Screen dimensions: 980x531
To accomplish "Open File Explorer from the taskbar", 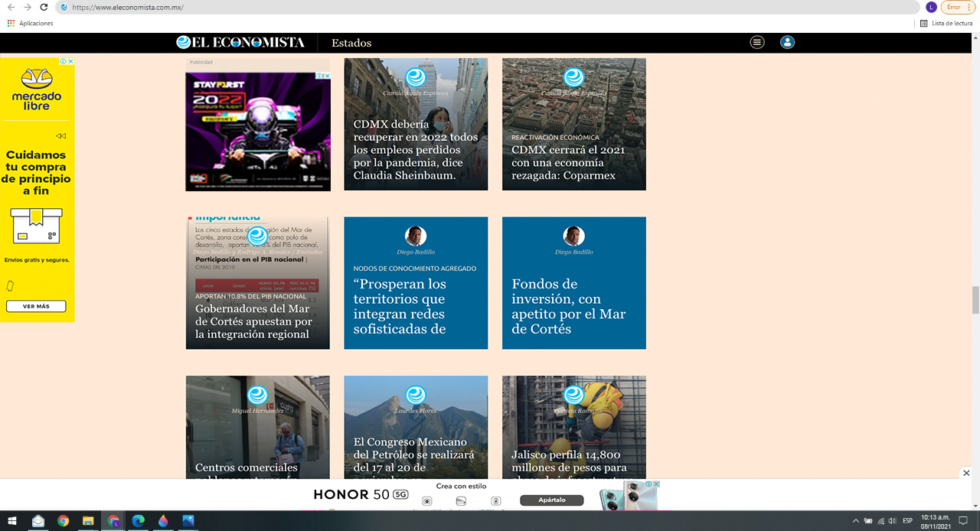I will click(x=88, y=521).
